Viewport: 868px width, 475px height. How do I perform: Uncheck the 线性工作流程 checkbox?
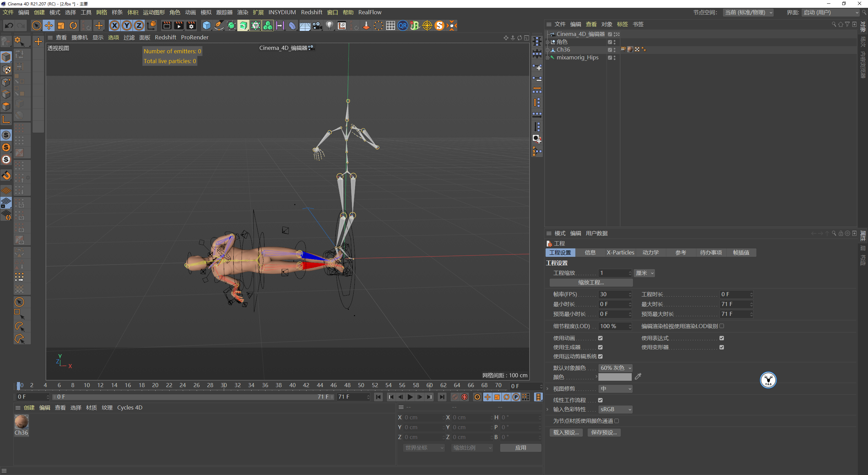coord(600,400)
